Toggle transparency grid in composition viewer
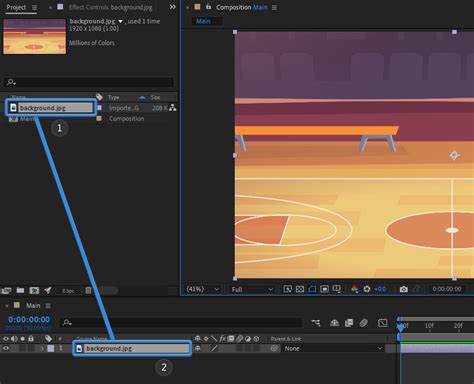474x384 pixels. 300,289
